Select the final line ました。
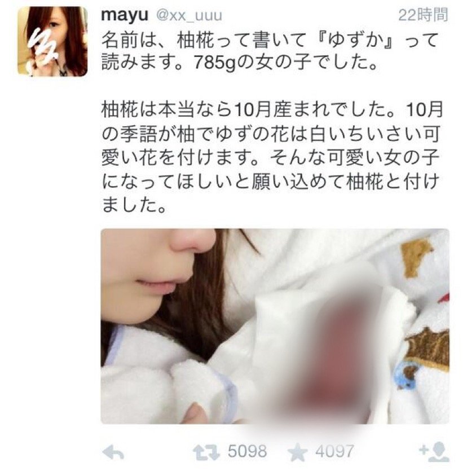Image resolution: width=467 pixels, height=476 pixels. click(134, 204)
